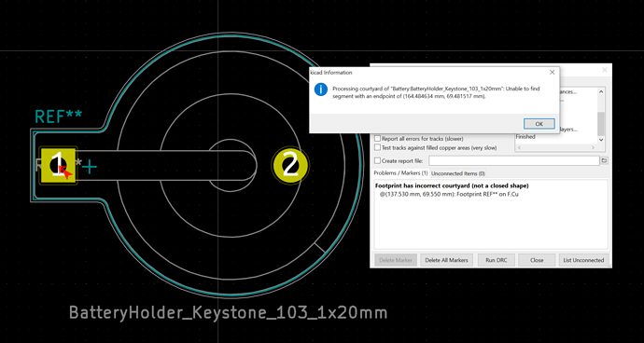The width and height of the screenshot is (644, 343).
Task: Click the teal plus polarity marker
Action: (x=90, y=167)
